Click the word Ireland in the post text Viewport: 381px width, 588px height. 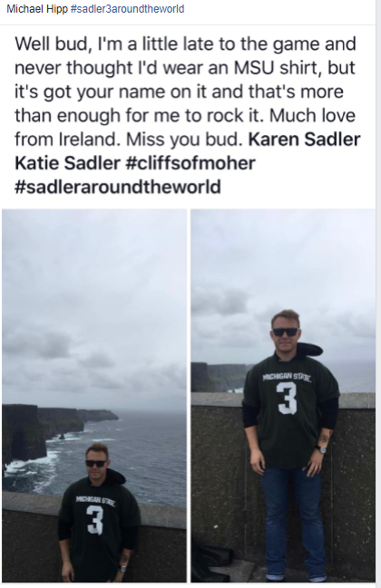90,140
